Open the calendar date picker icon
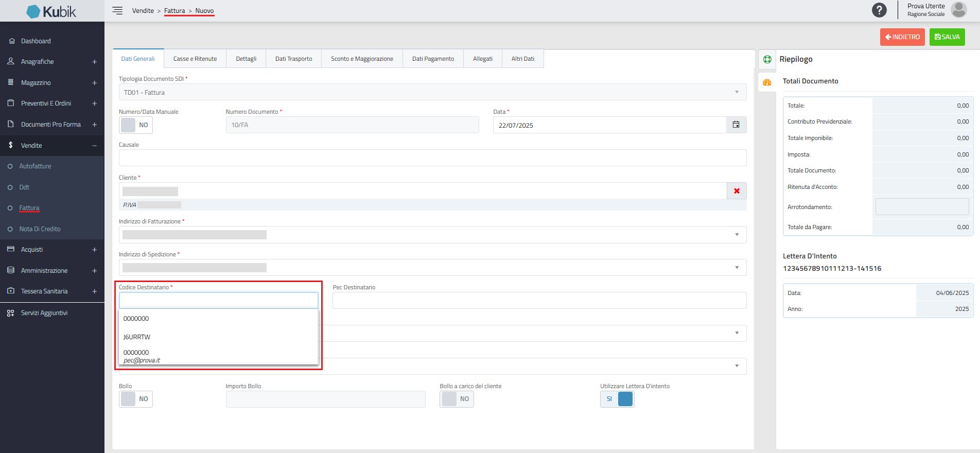The height and width of the screenshot is (453, 980). 736,125
